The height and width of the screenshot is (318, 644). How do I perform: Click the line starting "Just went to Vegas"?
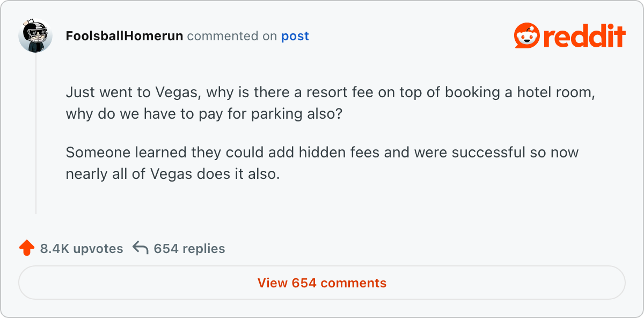331,92
